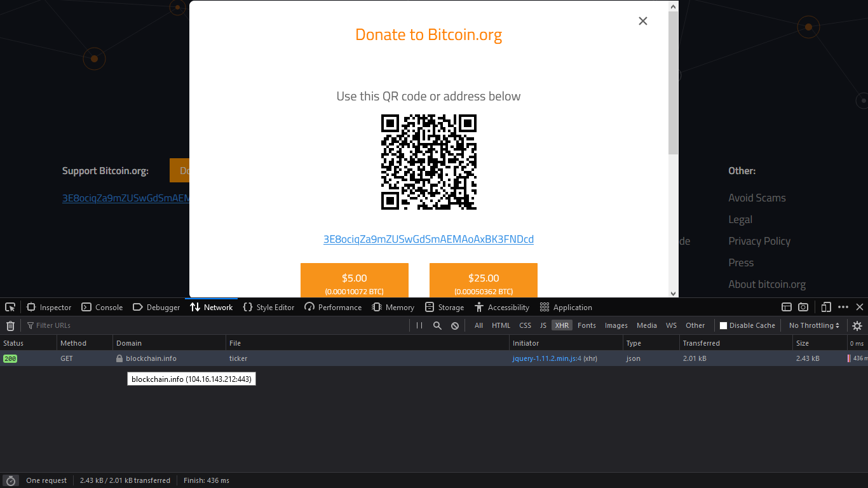Open the About bitcoin.org footer link
The height and width of the screenshot is (488, 868).
tap(767, 284)
